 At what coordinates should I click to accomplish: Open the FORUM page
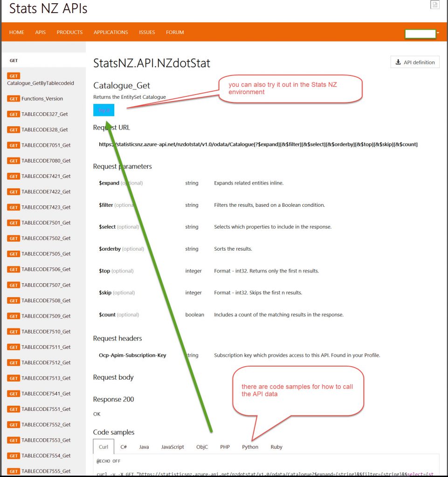click(x=175, y=33)
